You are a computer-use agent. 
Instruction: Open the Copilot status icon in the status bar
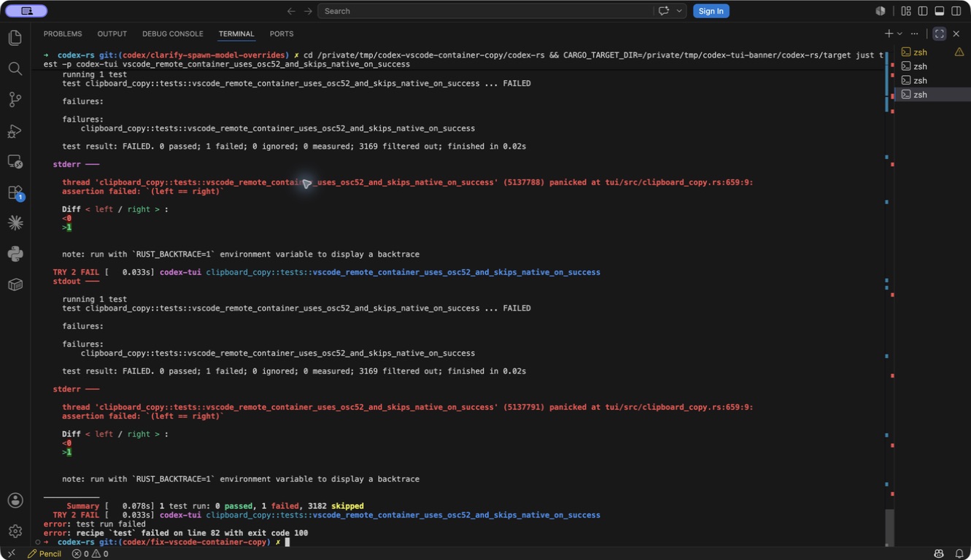coord(938,553)
